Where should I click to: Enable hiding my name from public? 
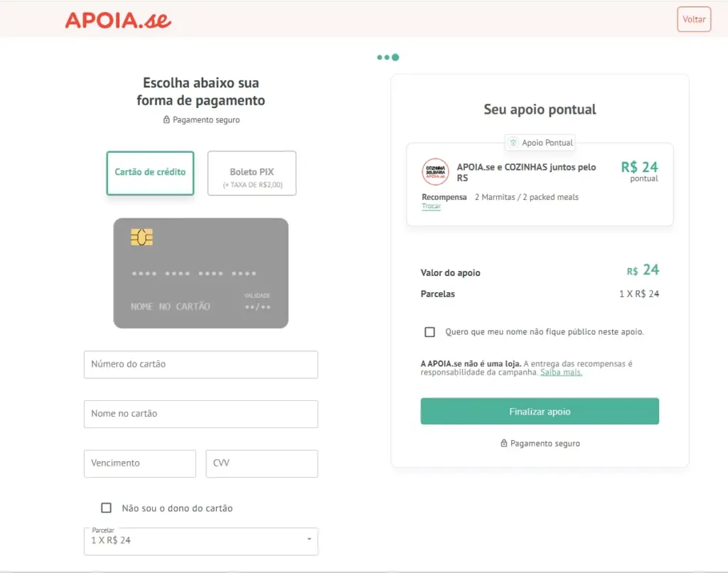429,332
